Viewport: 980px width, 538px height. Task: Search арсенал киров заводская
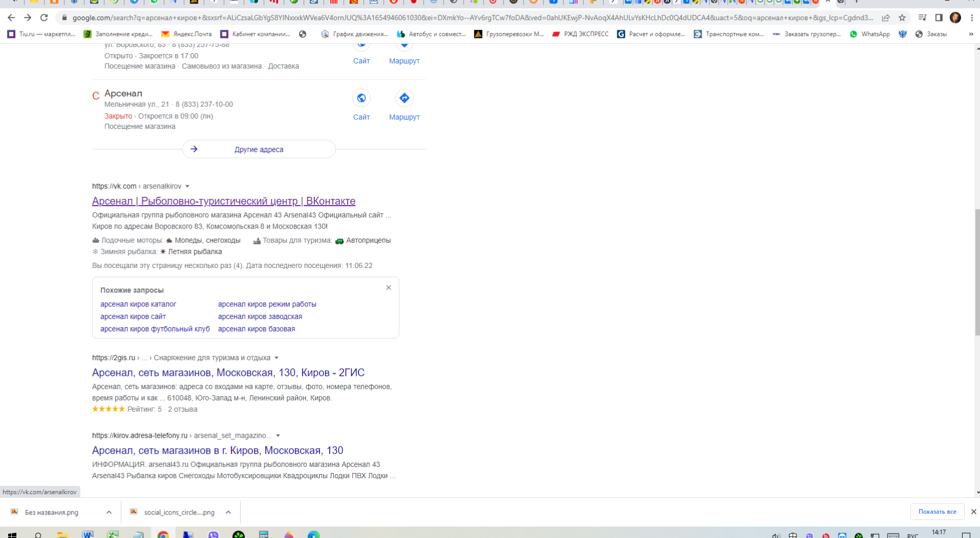coord(260,317)
